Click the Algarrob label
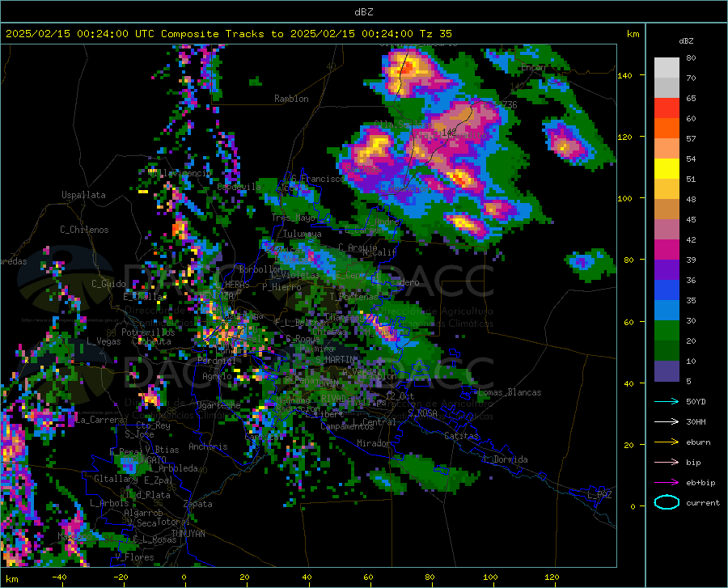Viewport: 728px width, 588px height. (143, 513)
